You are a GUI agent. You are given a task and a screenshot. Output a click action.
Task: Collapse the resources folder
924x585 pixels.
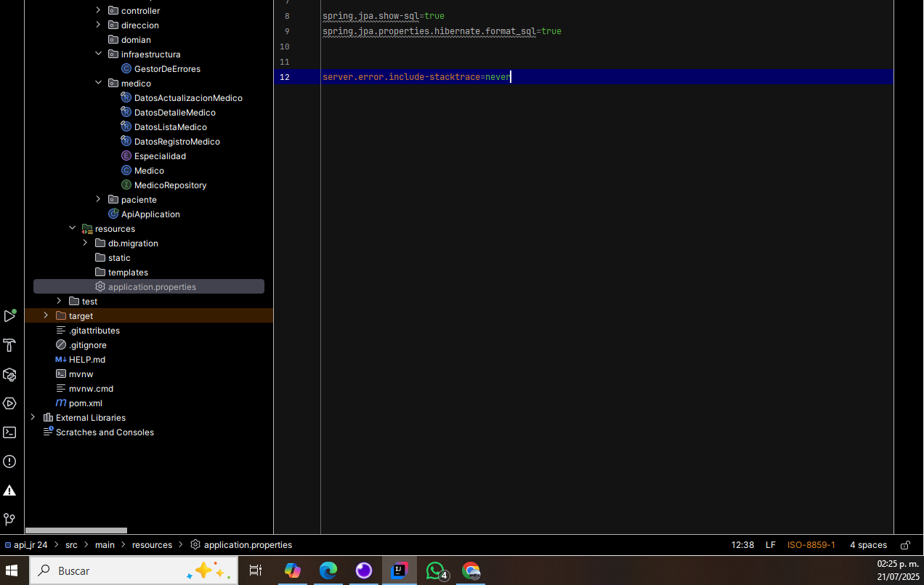[73, 229]
